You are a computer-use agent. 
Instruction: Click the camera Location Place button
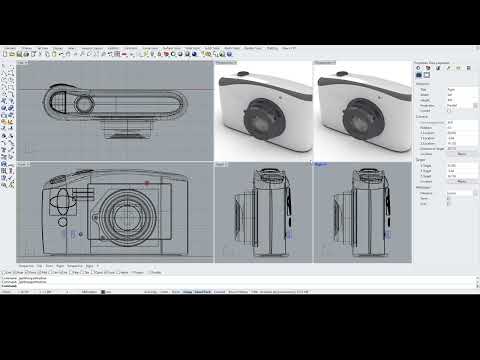click(462, 154)
